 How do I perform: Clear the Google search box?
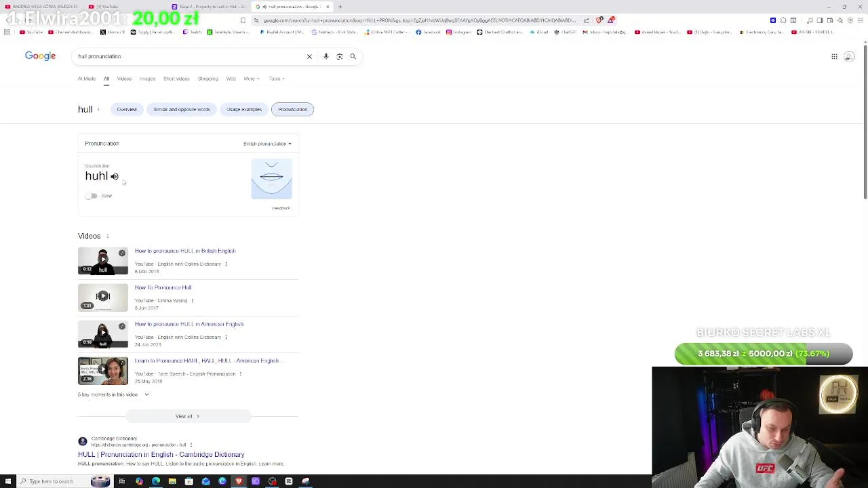309,56
